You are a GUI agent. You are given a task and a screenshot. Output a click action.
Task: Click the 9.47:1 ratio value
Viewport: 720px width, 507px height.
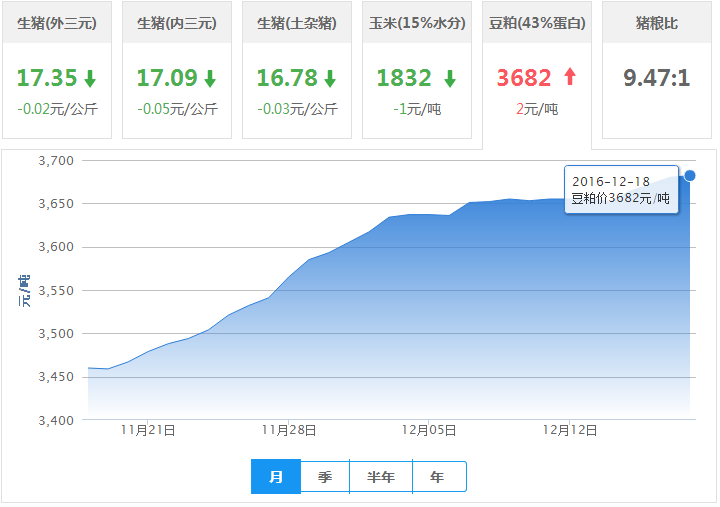[657, 78]
